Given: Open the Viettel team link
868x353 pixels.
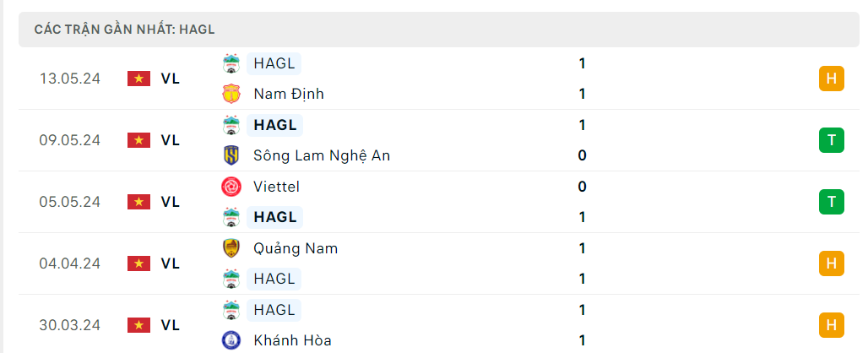Looking at the screenshot, I should coord(276,187).
